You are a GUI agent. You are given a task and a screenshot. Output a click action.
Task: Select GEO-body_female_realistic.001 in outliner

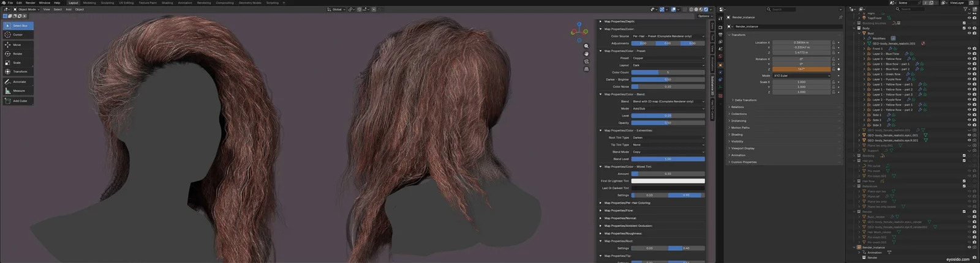894,43
